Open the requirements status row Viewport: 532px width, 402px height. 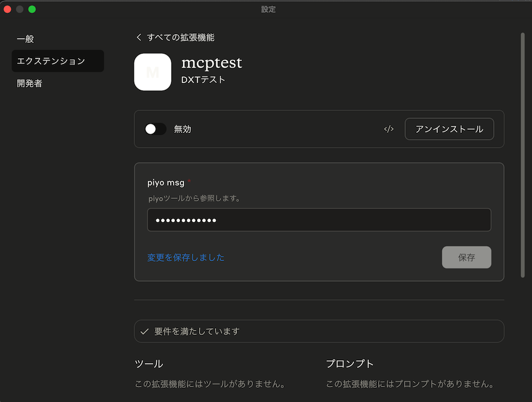pyautogui.click(x=319, y=331)
